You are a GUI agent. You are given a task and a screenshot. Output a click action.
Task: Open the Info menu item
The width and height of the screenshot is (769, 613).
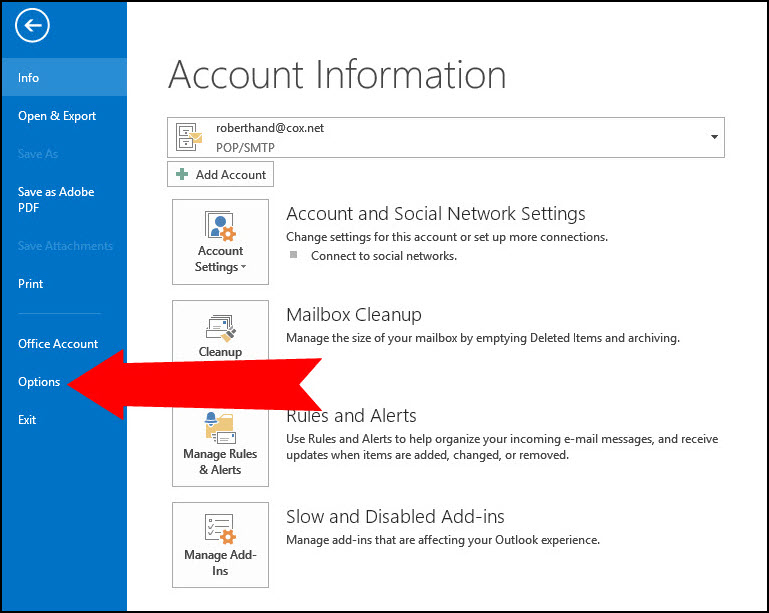64,77
